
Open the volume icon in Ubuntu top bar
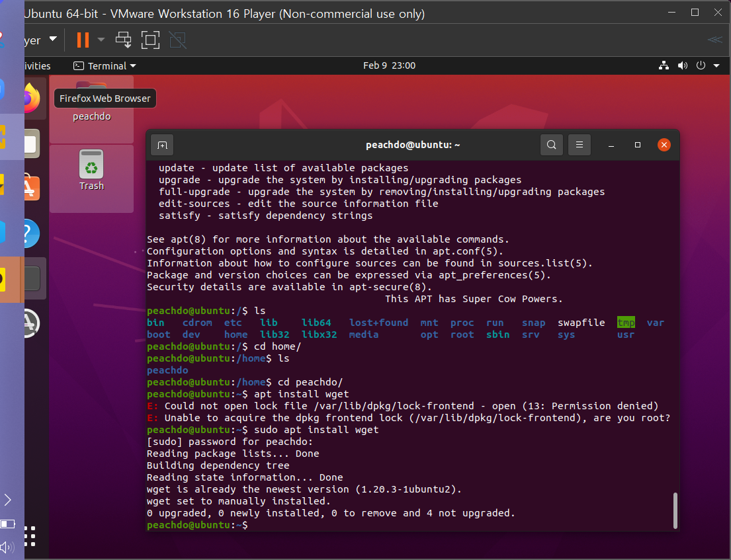(683, 65)
